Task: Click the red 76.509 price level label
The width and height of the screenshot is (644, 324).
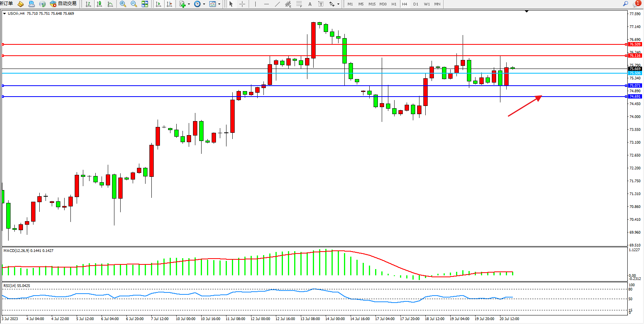Action: coord(635,44)
